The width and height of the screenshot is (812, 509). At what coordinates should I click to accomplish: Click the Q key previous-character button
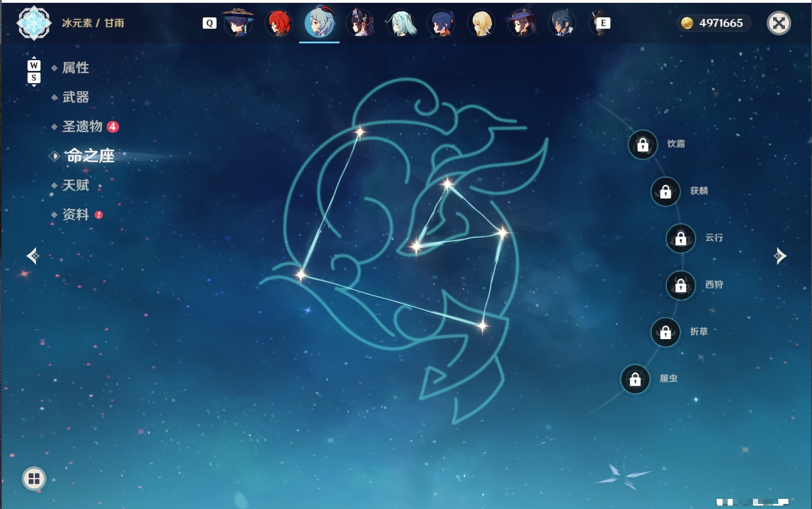(x=209, y=23)
